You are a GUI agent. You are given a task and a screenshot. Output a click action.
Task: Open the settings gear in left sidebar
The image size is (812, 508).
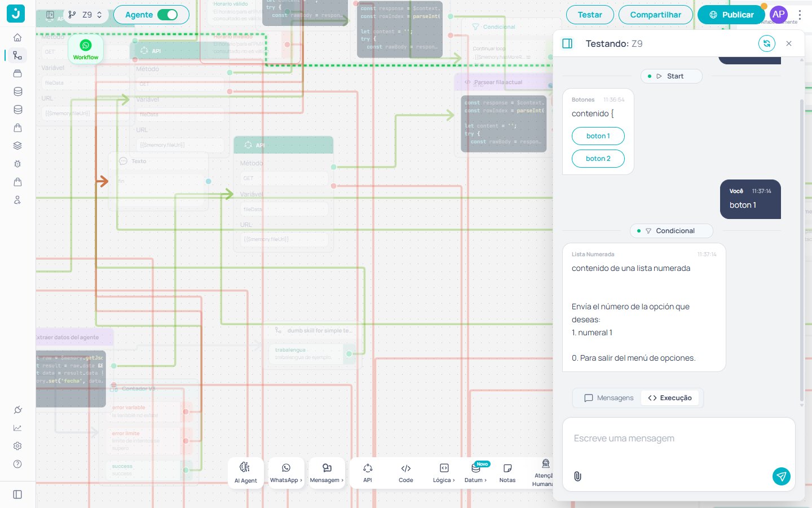(17, 446)
